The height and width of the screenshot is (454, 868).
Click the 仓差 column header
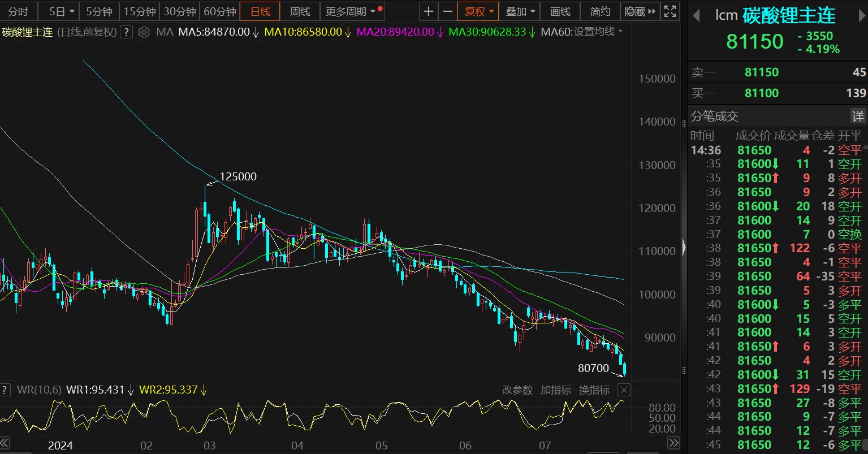[x=823, y=136]
